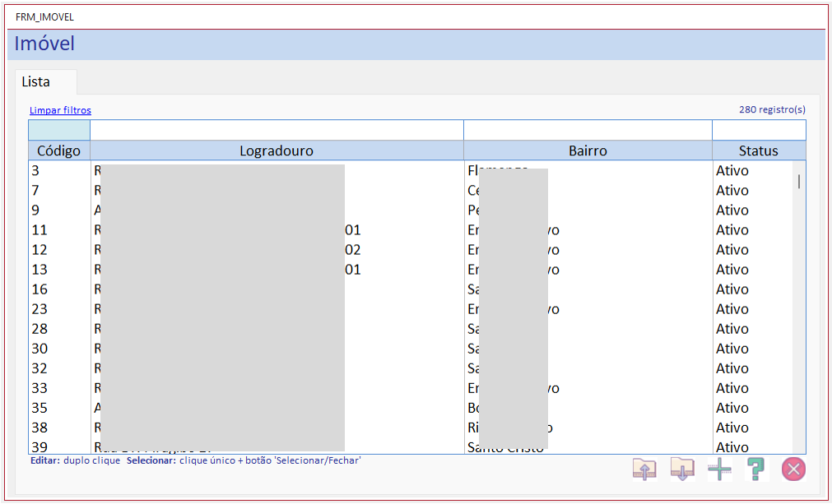Viewport: 832px width, 504px height.
Task: Click the Logradouro column header
Action: pyautogui.click(x=277, y=150)
